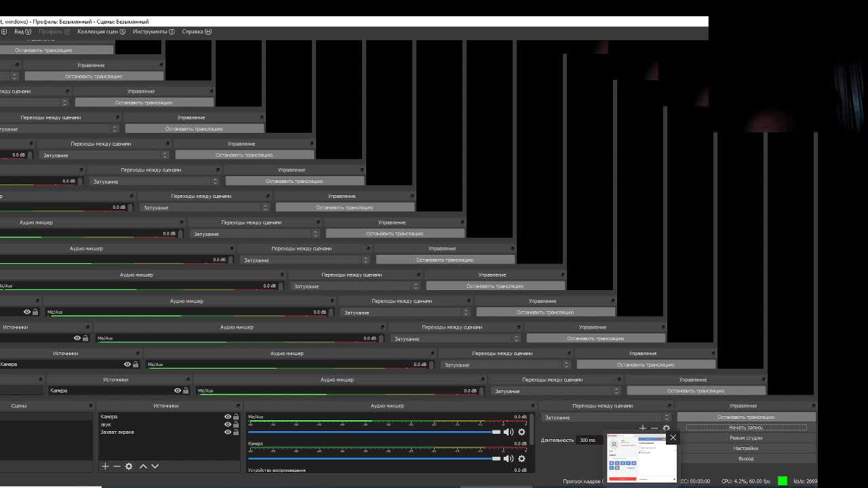
Task: Pop out the bottom Источники dock panel
Action: [x=238, y=406]
